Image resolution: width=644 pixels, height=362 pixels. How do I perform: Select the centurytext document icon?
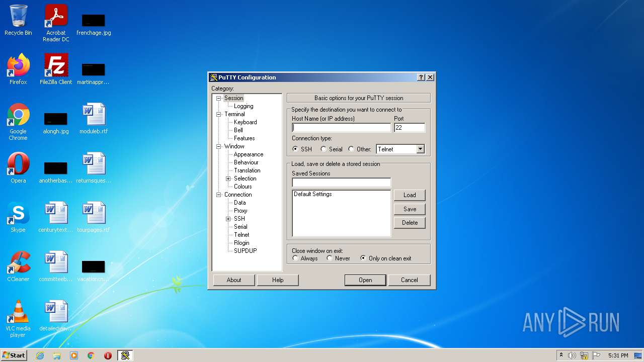coord(56,218)
